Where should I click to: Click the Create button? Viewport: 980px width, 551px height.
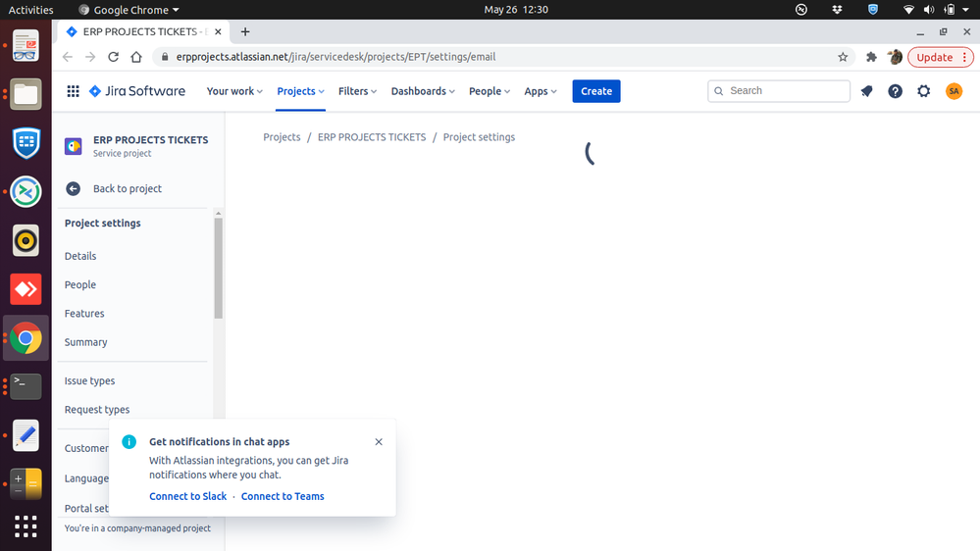[x=596, y=91]
